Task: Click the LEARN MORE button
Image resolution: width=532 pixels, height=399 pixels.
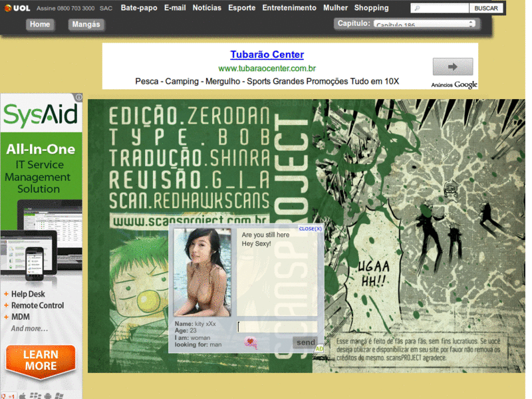Action: pos(41,360)
